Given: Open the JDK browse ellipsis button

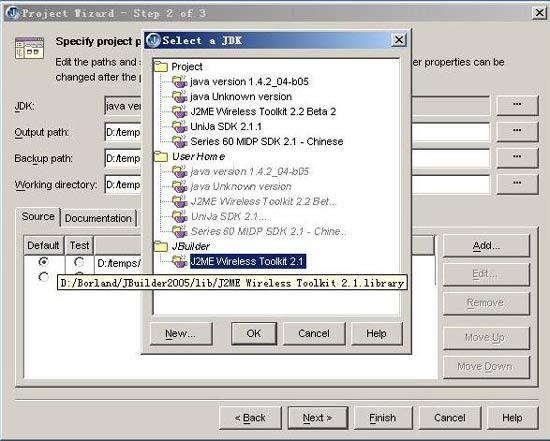Looking at the screenshot, I should [x=517, y=105].
